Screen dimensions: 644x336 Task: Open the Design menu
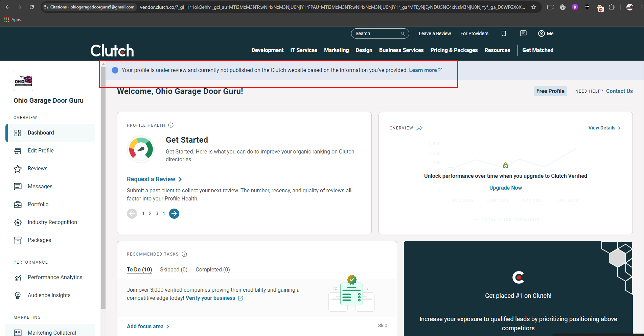point(364,50)
